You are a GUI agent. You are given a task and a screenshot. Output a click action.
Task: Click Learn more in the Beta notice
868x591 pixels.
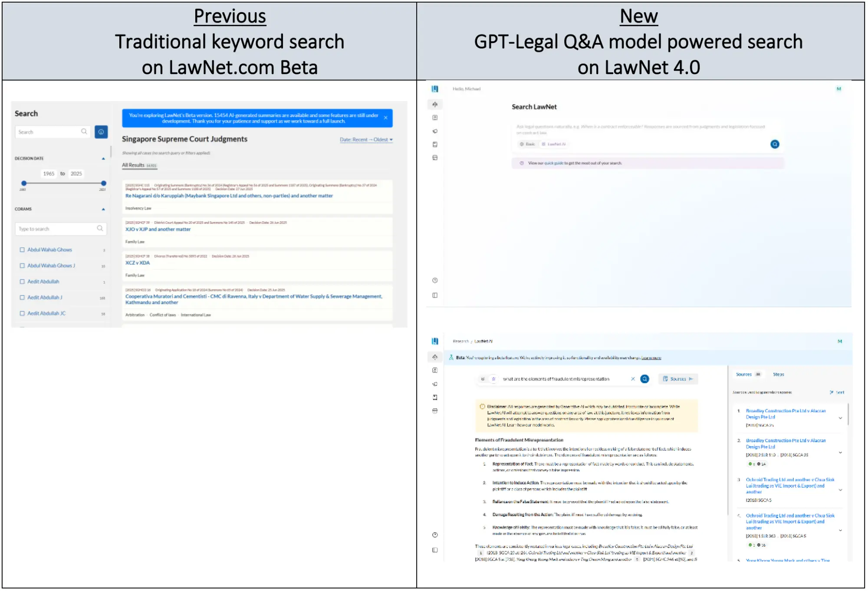(651, 358)
